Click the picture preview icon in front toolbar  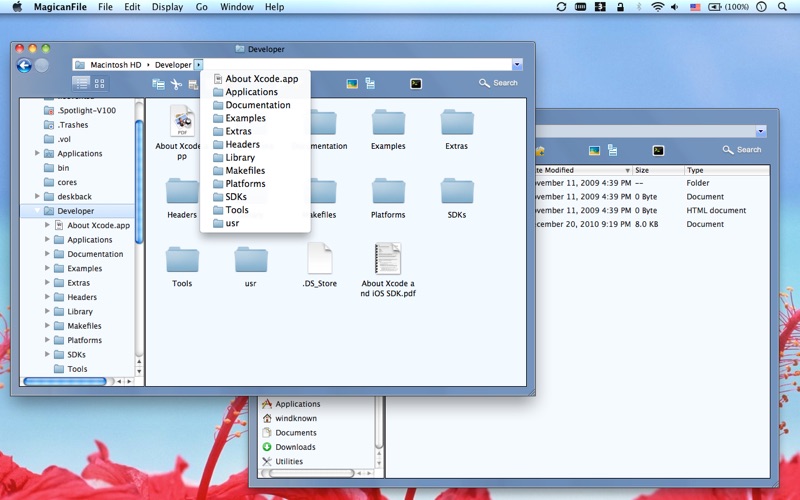point(352,84)
